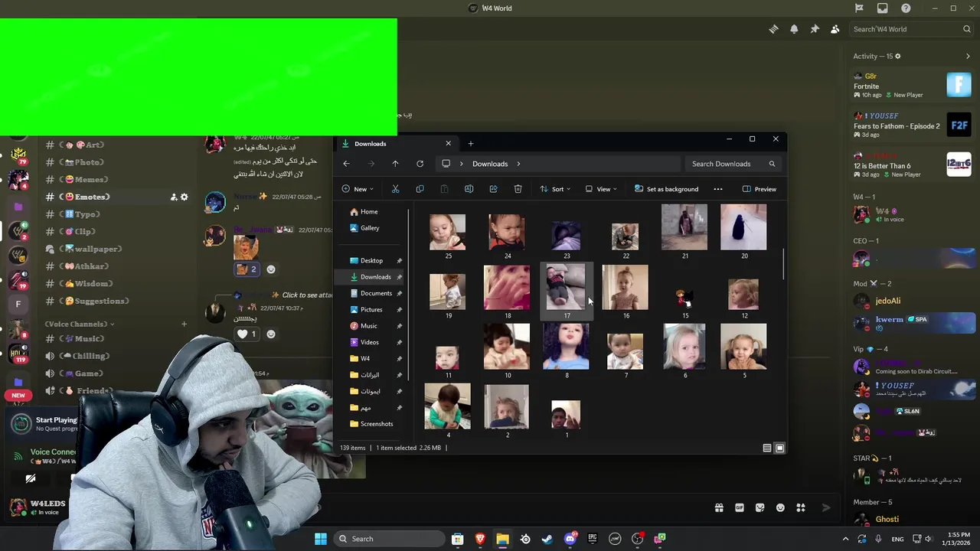Open Discord help
The image size is (980, 551).
(x=906, y=8)
